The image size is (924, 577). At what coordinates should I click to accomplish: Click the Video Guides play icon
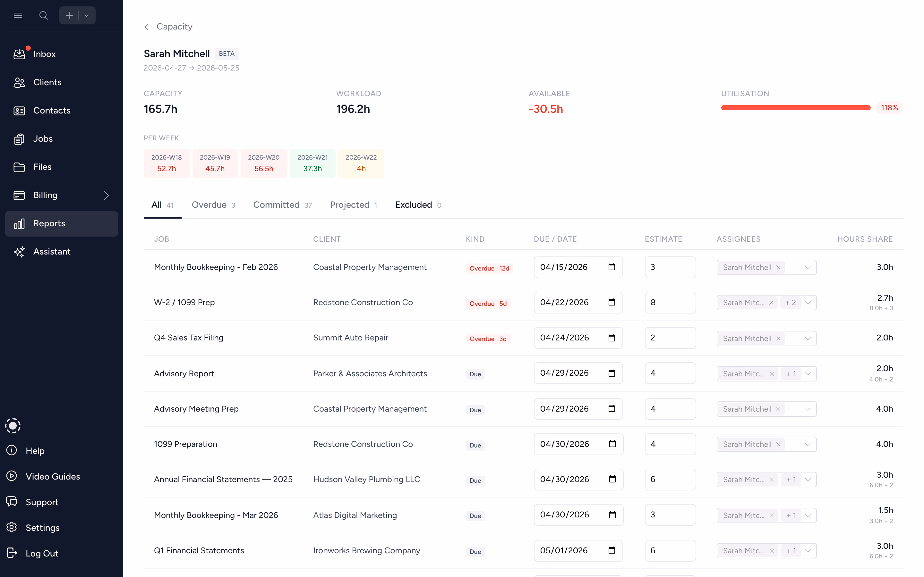point(12,476)
